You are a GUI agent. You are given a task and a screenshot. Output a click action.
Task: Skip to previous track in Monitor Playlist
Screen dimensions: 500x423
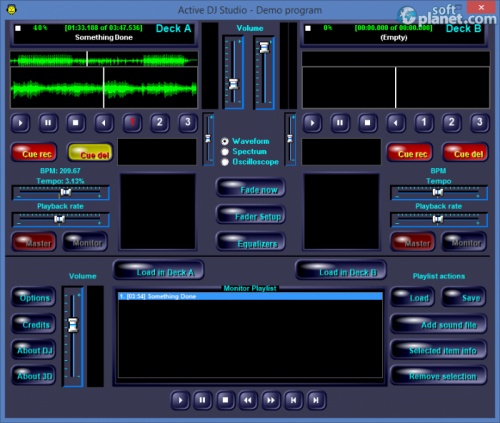[x=293, y=400]
